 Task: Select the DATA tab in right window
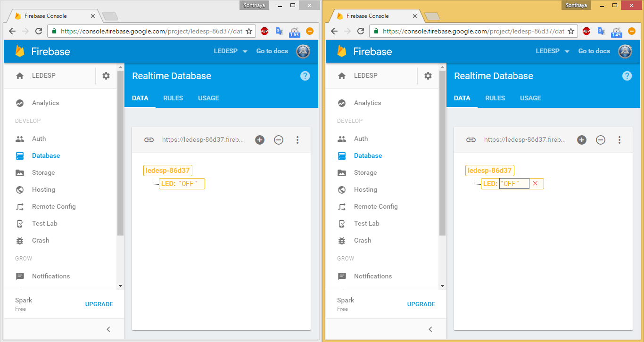pyautogui.click(x=462, y=98)
